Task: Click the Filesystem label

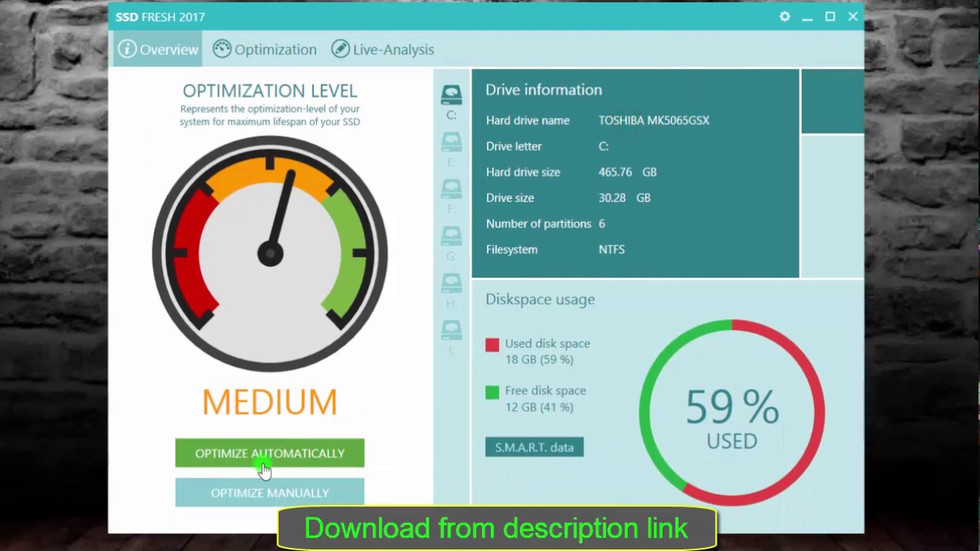Action: point(511,249)
